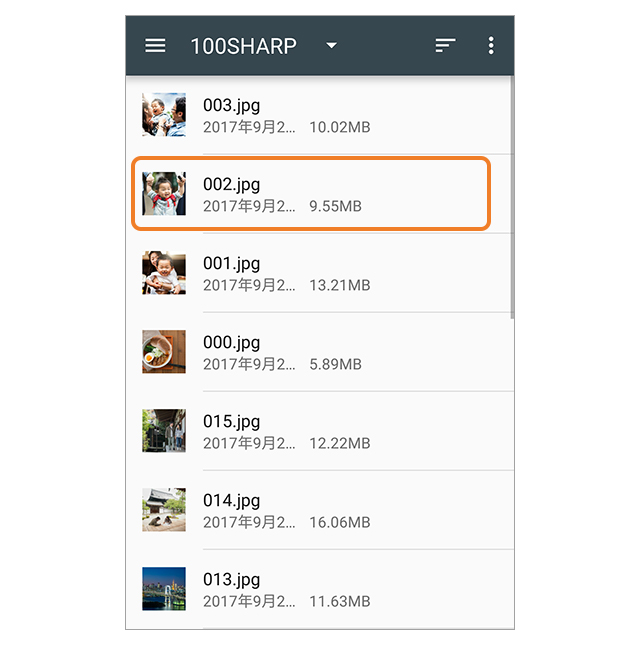Expand the 100SHARP folder dropdown arrow
640x645 pixels.
click(x=332, y=45)
